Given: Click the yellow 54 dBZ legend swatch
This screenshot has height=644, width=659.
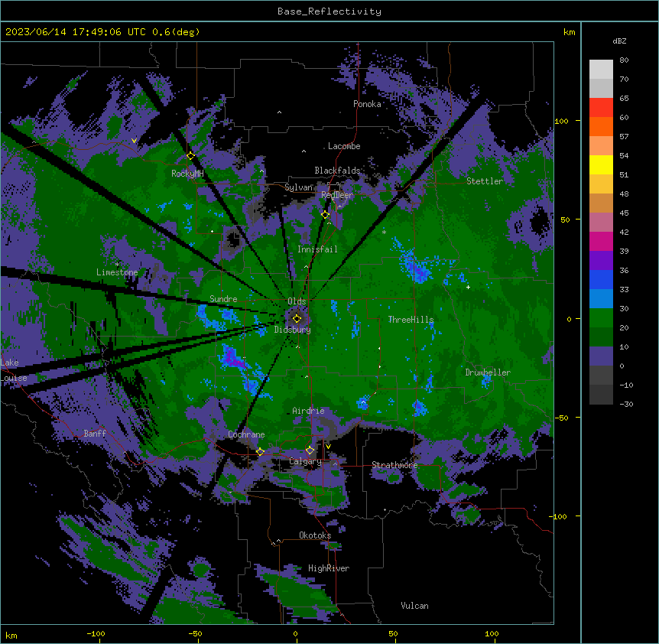Looking at the screenshot, I should click(601, 164).
